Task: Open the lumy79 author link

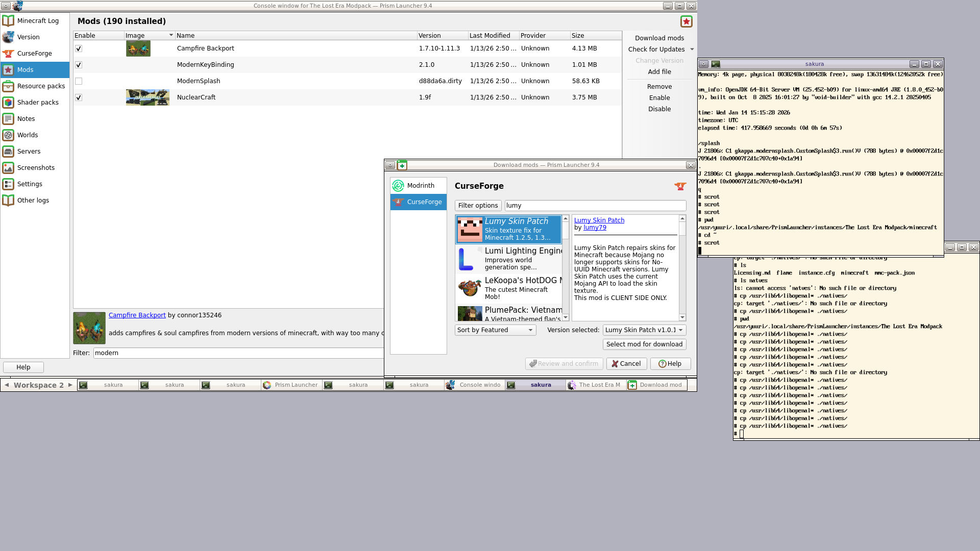Action: pyautogui.click(x=595, y=228)
